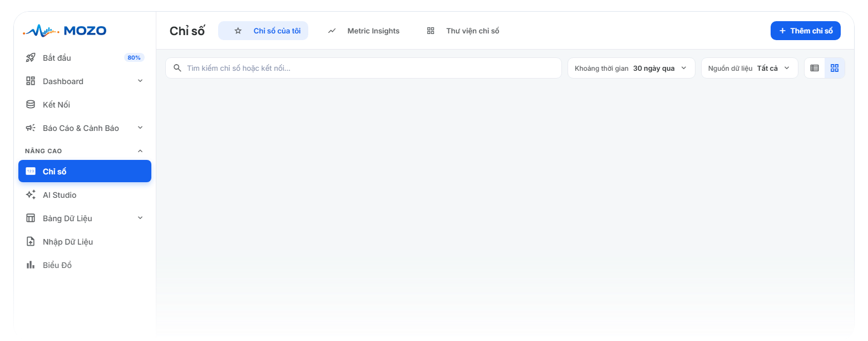This screenshot has height=341, width=868.
Task: Click the Chỉ số page title
Action: [x=188, y=31]
